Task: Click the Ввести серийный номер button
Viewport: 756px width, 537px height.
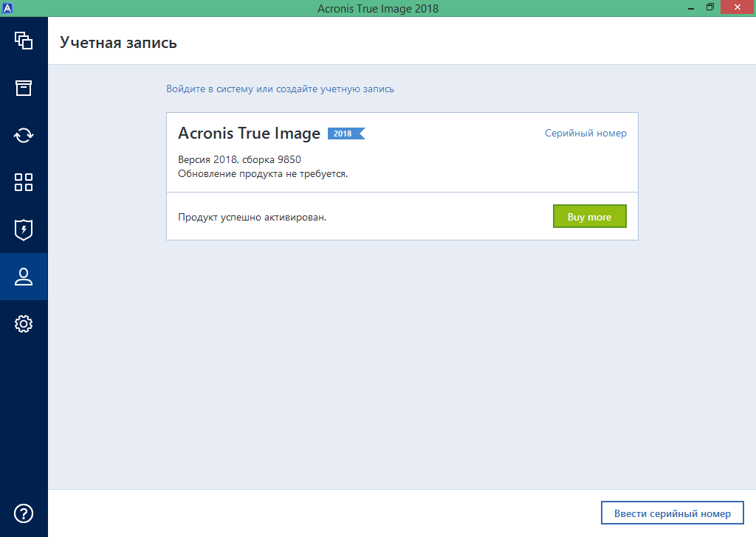Action: pos(672,513)
